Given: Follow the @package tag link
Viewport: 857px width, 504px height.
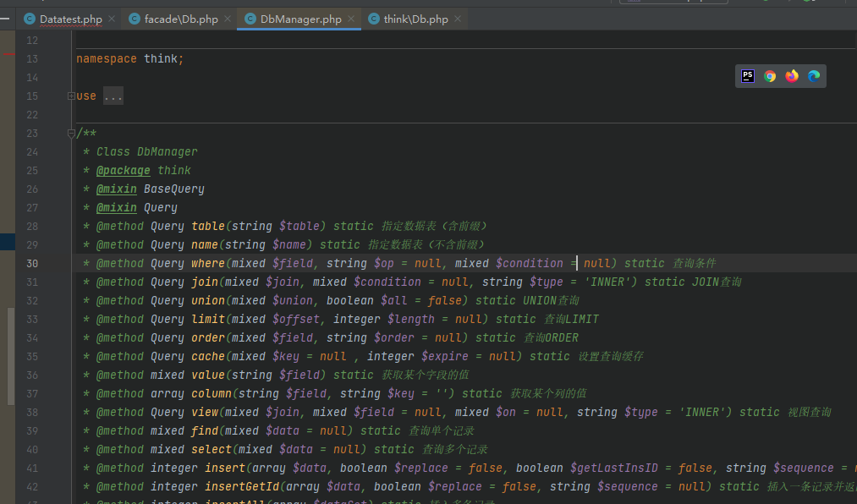Looking at the screenshot, I should pyautogui.click(x=123, y=170).
